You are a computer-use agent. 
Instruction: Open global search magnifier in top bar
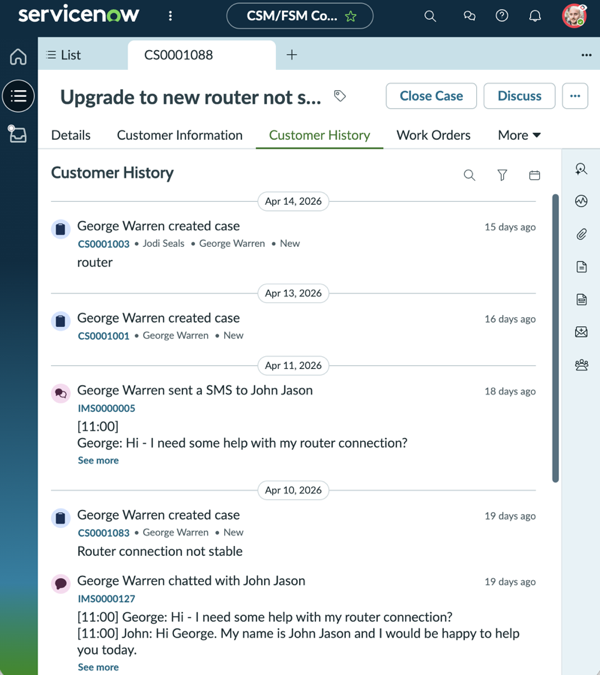click(430, 16)
